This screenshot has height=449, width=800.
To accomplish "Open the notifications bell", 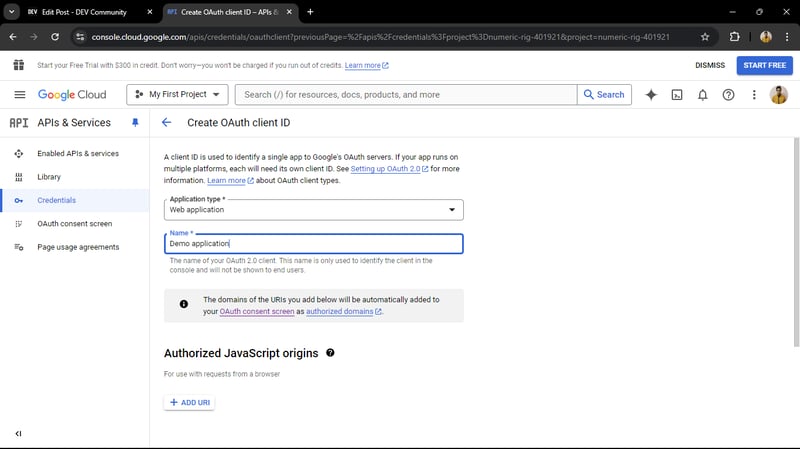I will 703,95.
